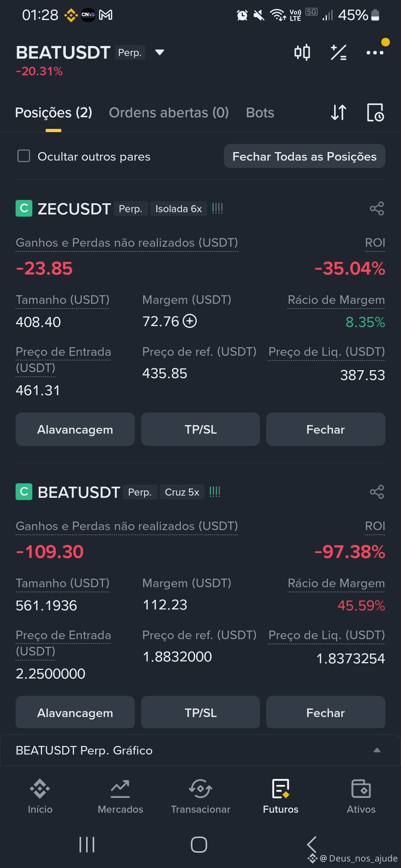401x868 pixels.
Task: Tap TP/SL for the ZECUSDT position
Action: [x=200, y=429]
